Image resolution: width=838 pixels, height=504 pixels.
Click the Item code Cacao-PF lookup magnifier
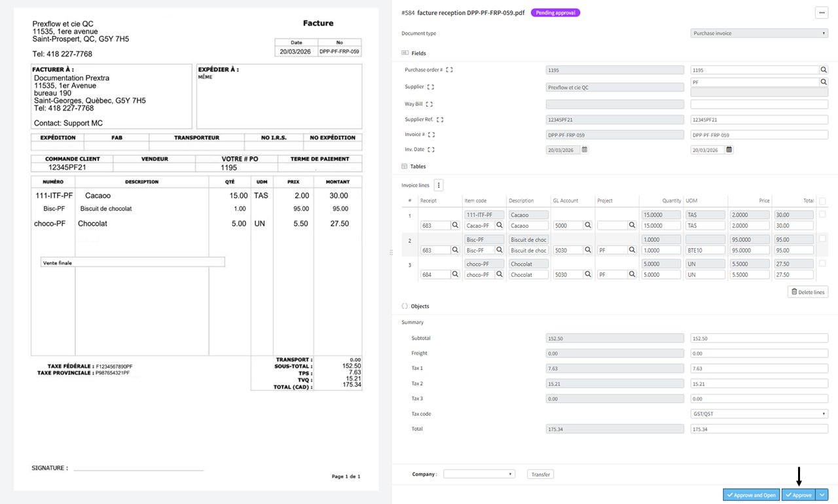pos(500,225)
